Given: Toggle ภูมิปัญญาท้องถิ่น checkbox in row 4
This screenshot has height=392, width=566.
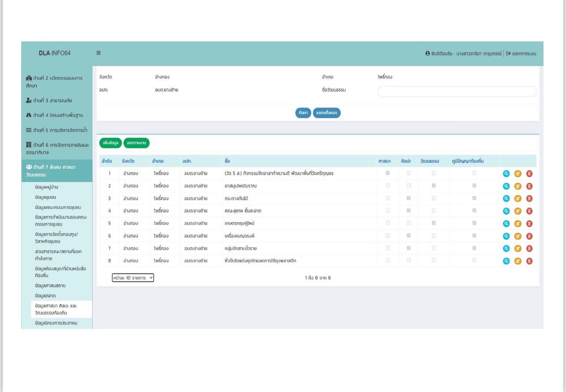Looking at the screenshot, I should click(x=474, y=211).
